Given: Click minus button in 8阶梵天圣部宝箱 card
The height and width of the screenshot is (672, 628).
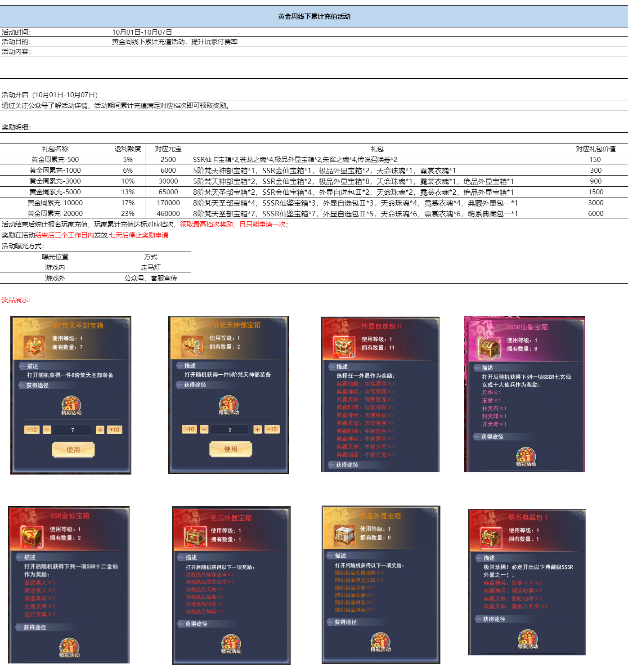Looking at the screenshot, I should pos(47,430).
